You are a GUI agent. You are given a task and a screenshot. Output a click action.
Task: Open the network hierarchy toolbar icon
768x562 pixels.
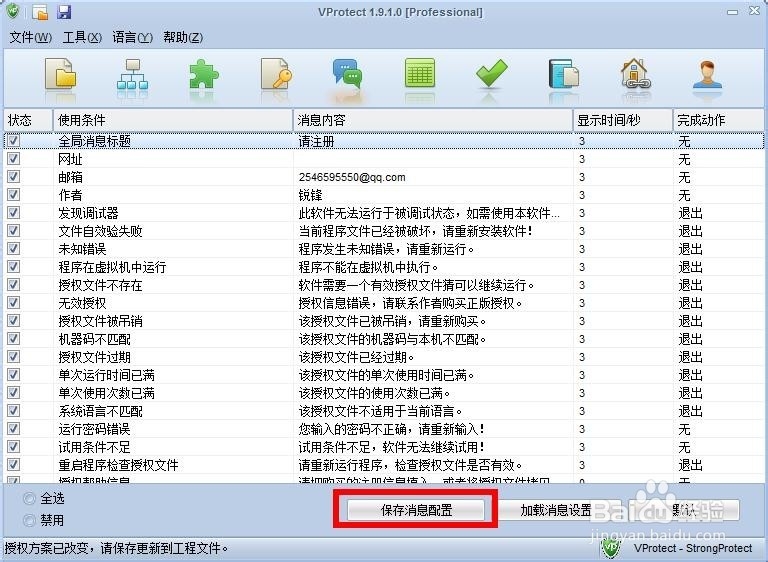132,74
